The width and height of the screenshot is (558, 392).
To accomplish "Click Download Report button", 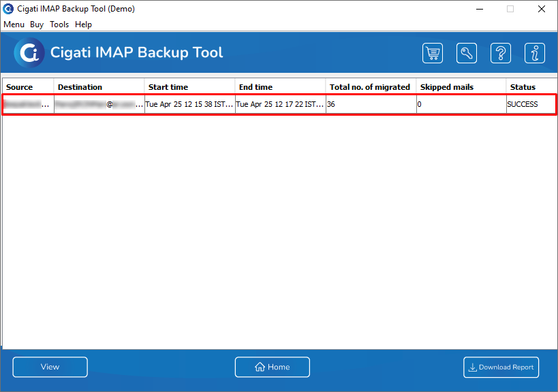I will click(501, 367).
